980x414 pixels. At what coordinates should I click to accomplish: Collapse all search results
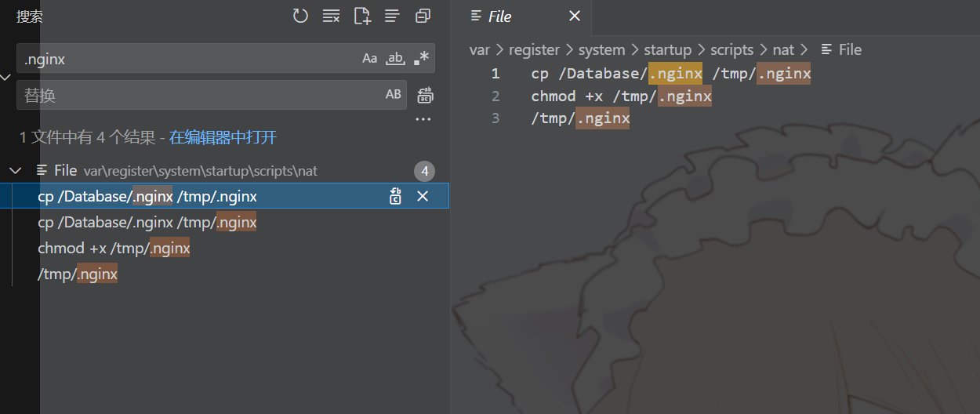click(x=423, y=16)
